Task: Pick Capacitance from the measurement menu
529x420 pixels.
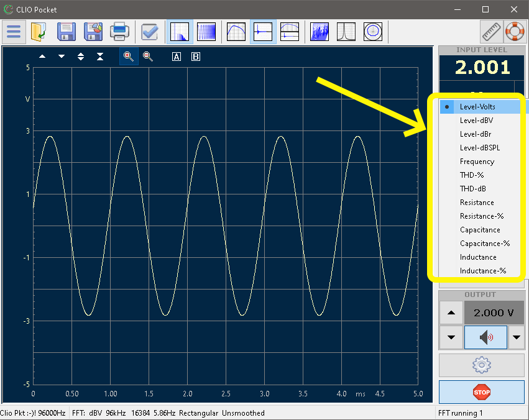Action: (x=480, y=229)
